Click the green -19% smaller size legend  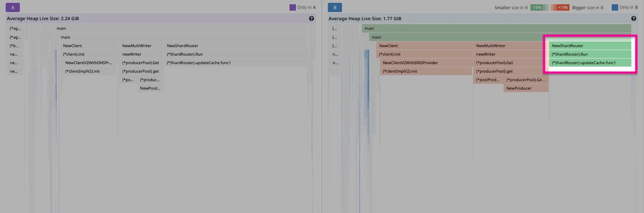click(x=535, y=7)
